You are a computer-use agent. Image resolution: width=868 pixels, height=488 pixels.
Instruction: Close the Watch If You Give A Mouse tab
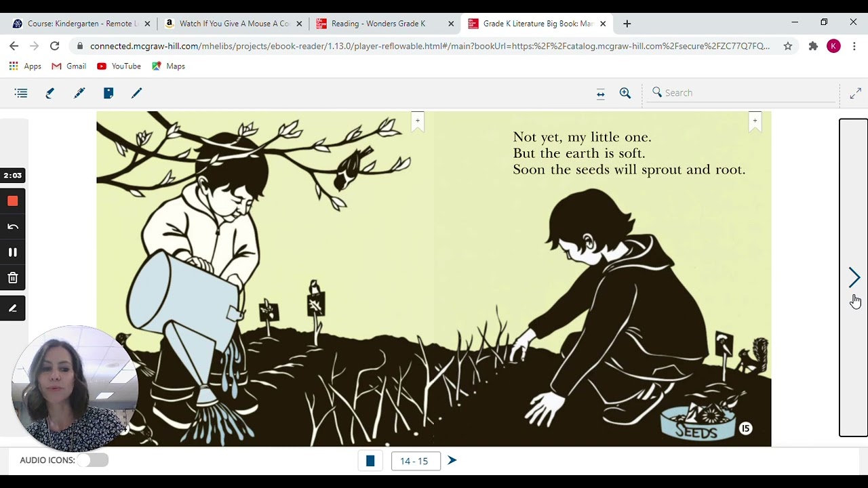299,24
